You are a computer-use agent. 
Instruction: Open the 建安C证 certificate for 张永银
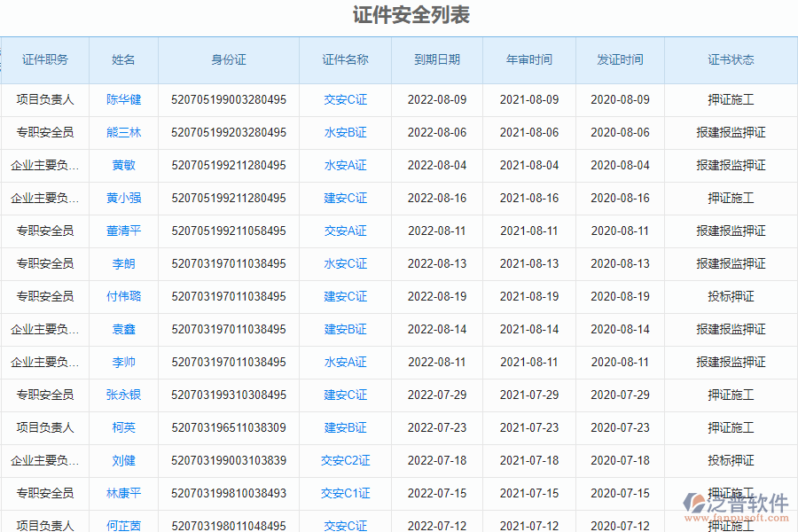click(344, 395)
